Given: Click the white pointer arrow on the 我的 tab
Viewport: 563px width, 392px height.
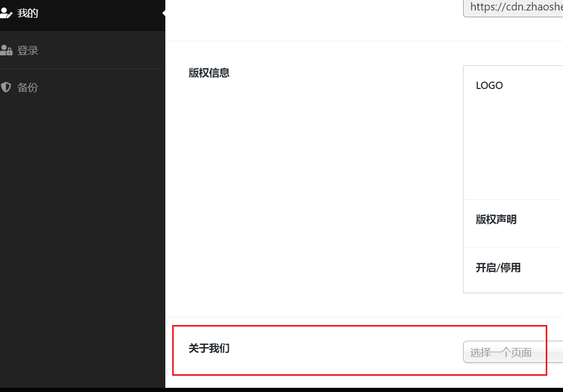Looking at the screenshot, I should pyautogui.click(x=164, y=13).
